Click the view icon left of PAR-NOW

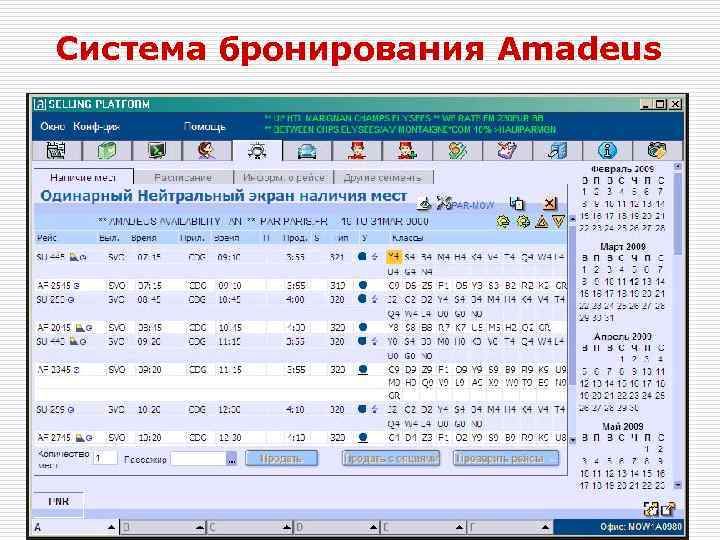(425, 203)
